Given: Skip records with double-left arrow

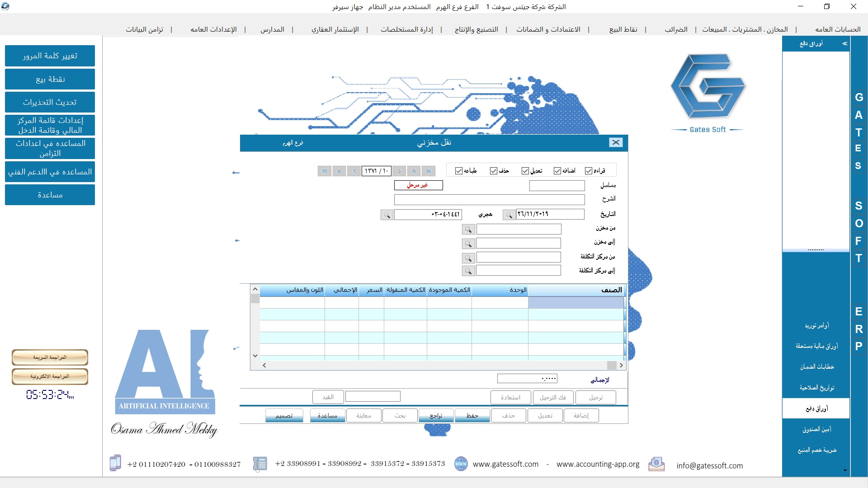Looking at the screenshot, I should pyautogui.click(x=339, y=171).
